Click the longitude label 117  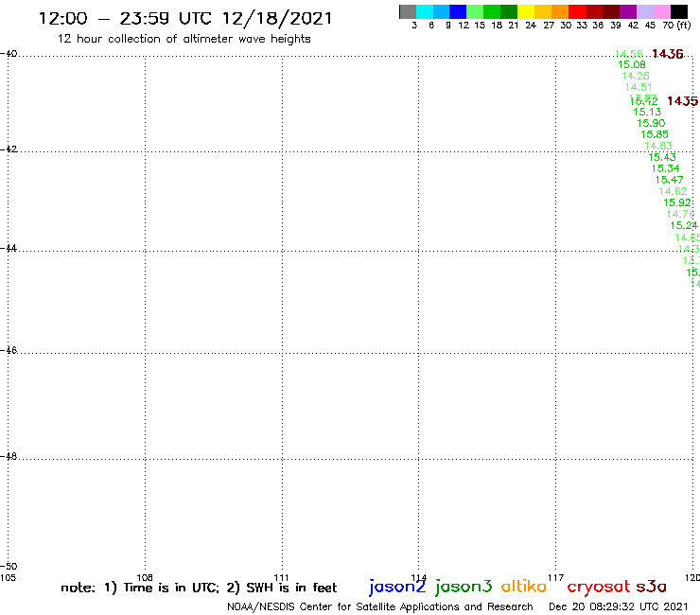tap(556, 578)
